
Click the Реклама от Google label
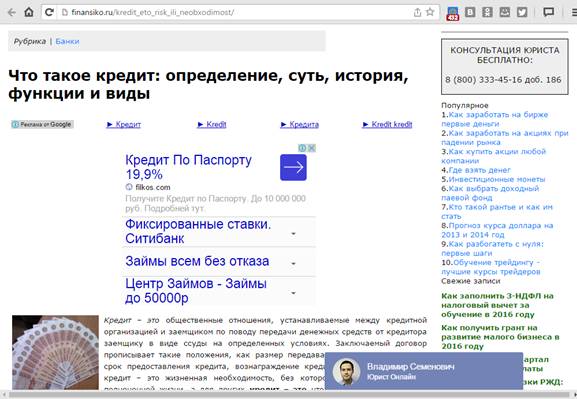(42, 124)
